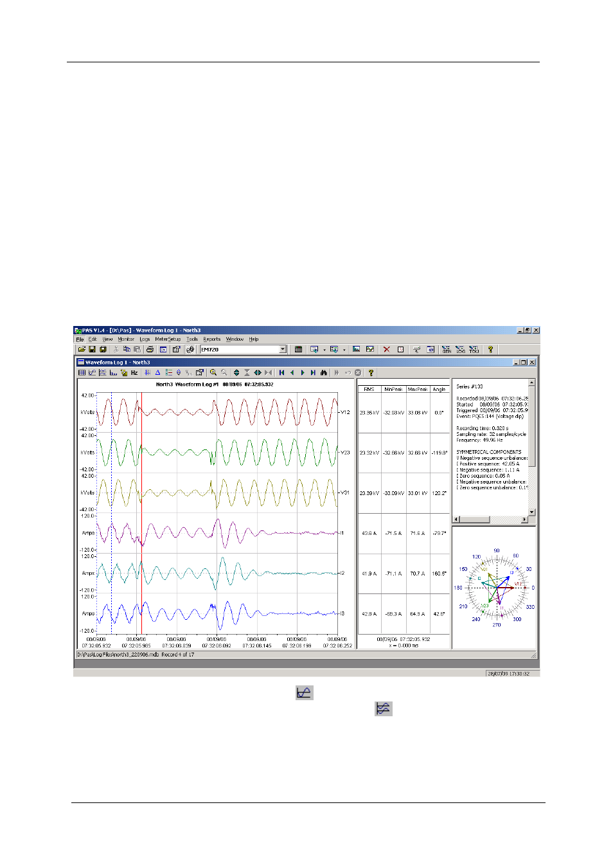Click the GEN log icon

coord(447,349)
